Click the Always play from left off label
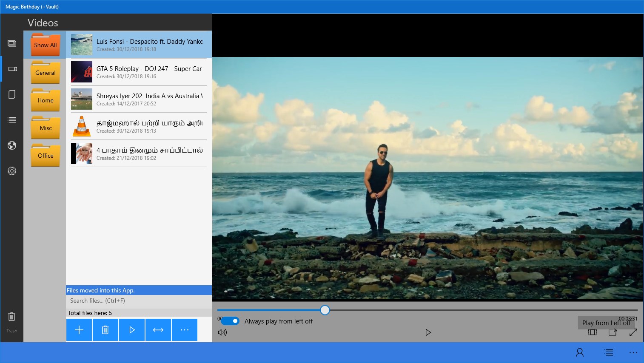 [279, 321]
